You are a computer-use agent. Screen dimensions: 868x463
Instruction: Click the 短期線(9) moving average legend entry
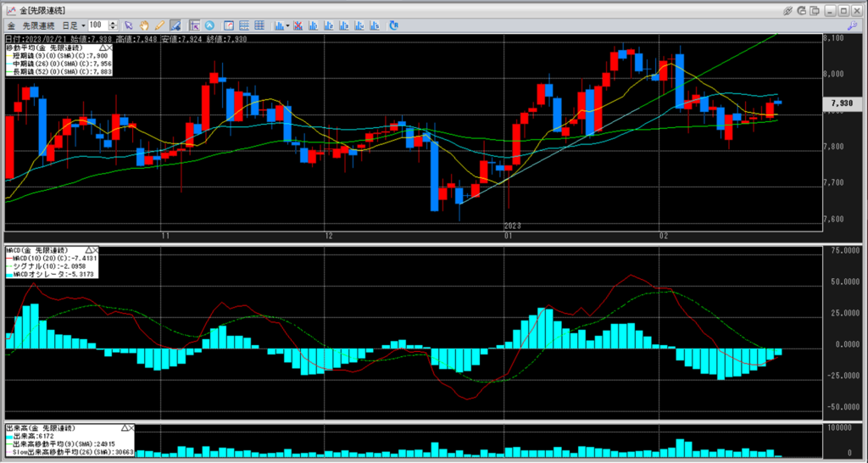58,55
